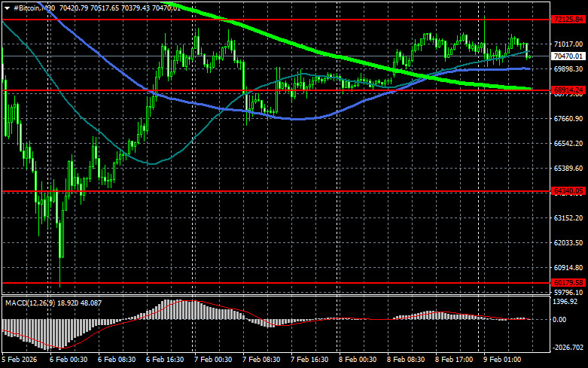588x368 pixels.
Task: Click the 9 Feb 01:00 time label
Action: (502, 360)
